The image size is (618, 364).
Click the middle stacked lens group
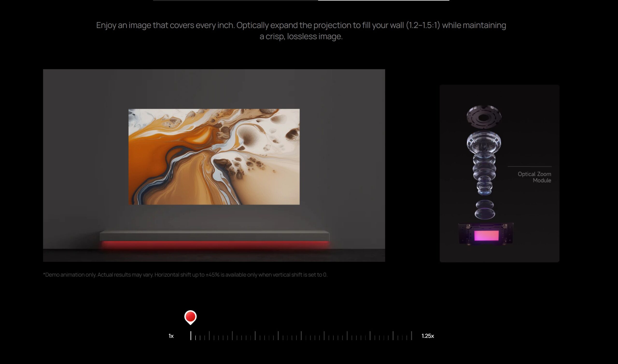click(484, 174)
